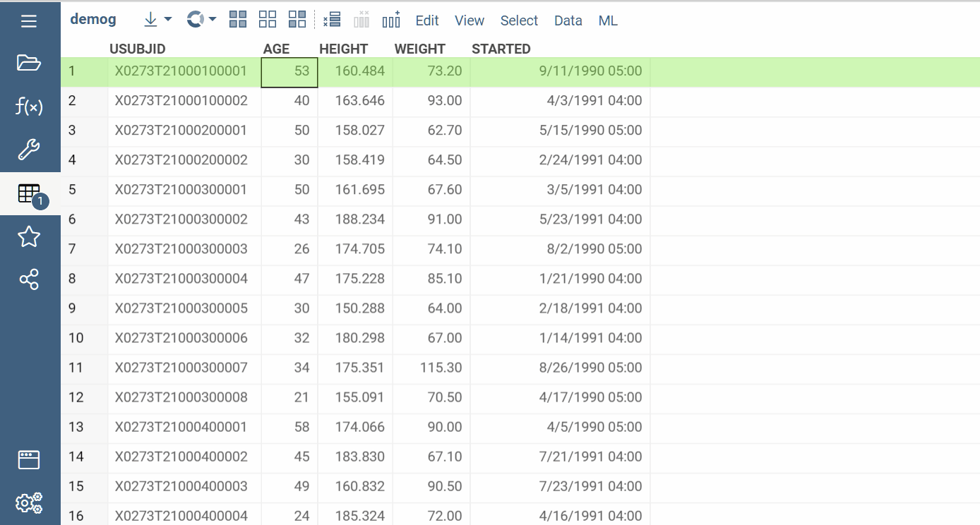This screenshot has height=525, width=980.
Task: Open the hamburger menu at top left
Action: (x=29, y=20)
